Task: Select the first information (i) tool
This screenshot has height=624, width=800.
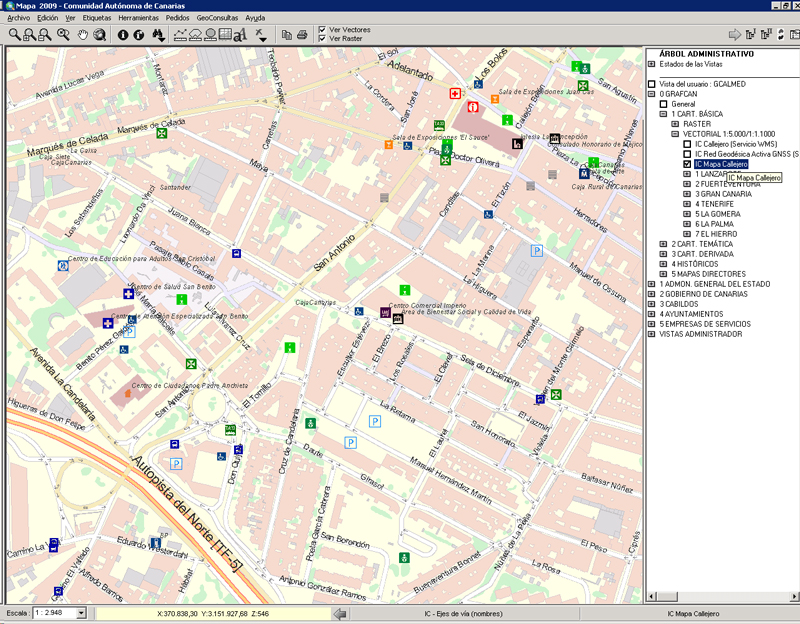Action: pyautogui.click(x=123, y=35)
